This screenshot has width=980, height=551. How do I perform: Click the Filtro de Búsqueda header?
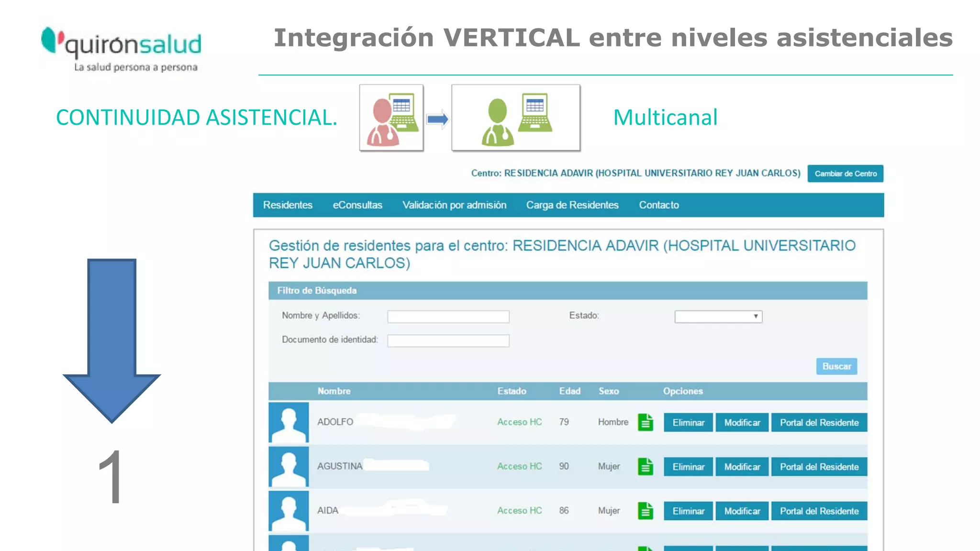click(x=568, y=291)
